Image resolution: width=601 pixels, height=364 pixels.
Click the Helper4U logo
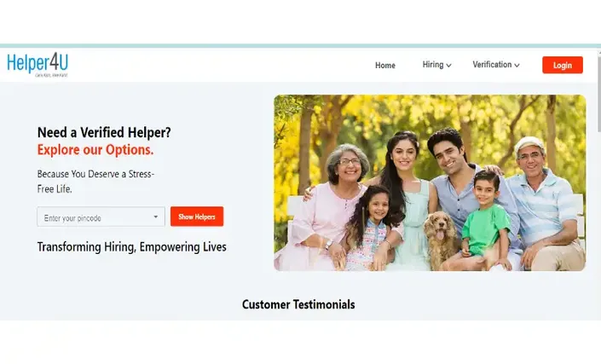(x=38, y=65)
